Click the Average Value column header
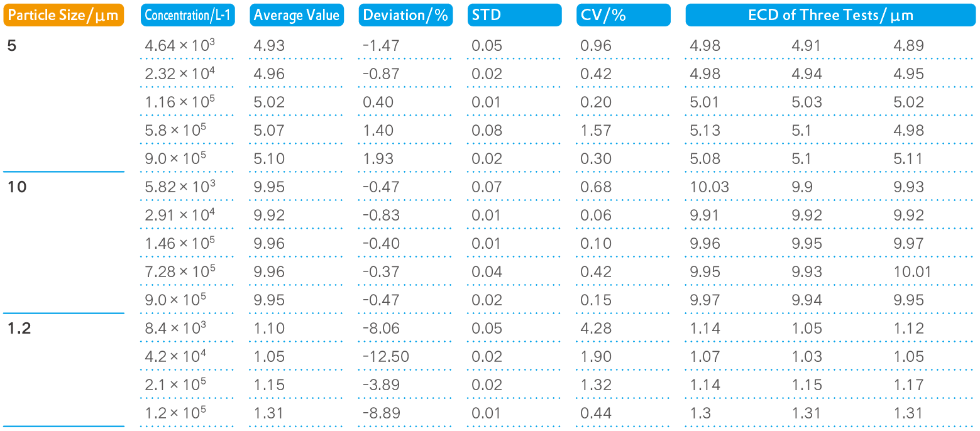Screen dimensions: 980x431 [x=296, y=15]
